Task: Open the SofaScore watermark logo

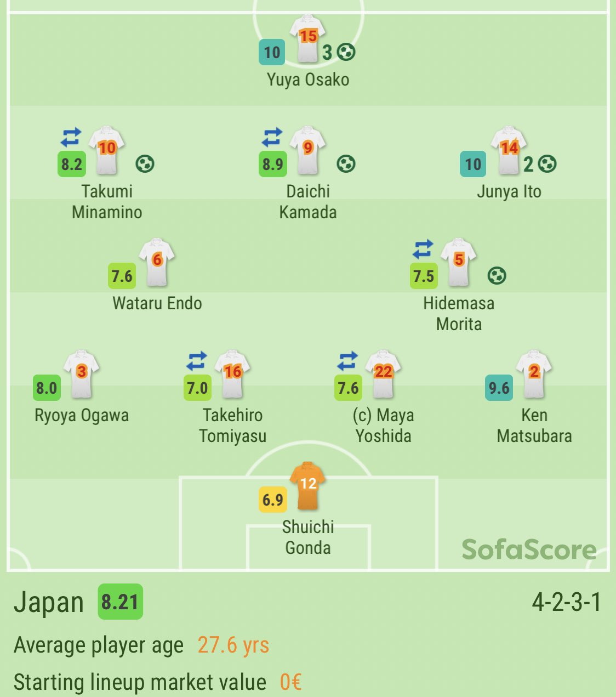Action: pyautogui.click(x=529, y=549)
